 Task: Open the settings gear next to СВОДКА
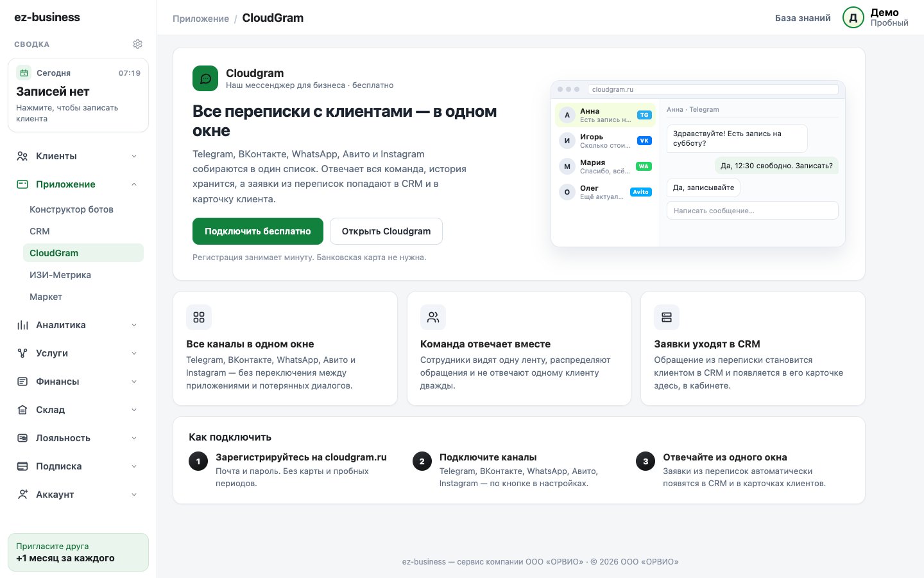point(137,44)
